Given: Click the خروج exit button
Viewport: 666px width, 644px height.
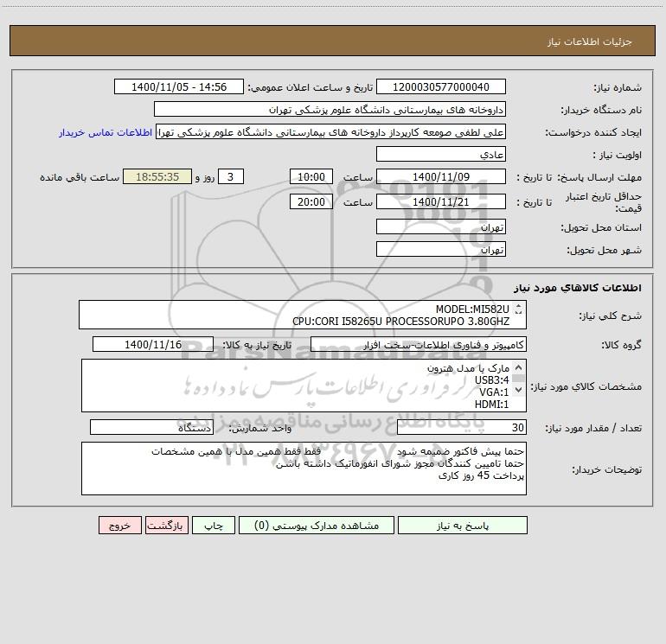Looking at the screenshot, I should [x=119, y=526].
